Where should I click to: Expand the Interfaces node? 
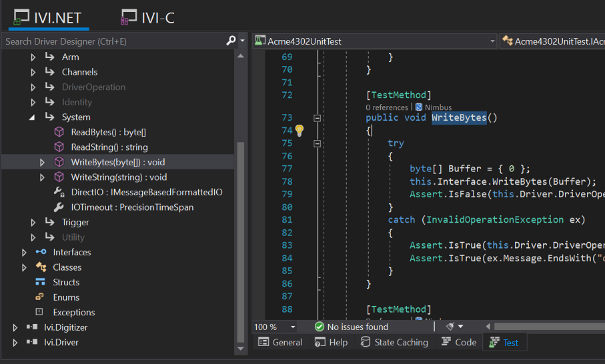[x=24, y=253]
